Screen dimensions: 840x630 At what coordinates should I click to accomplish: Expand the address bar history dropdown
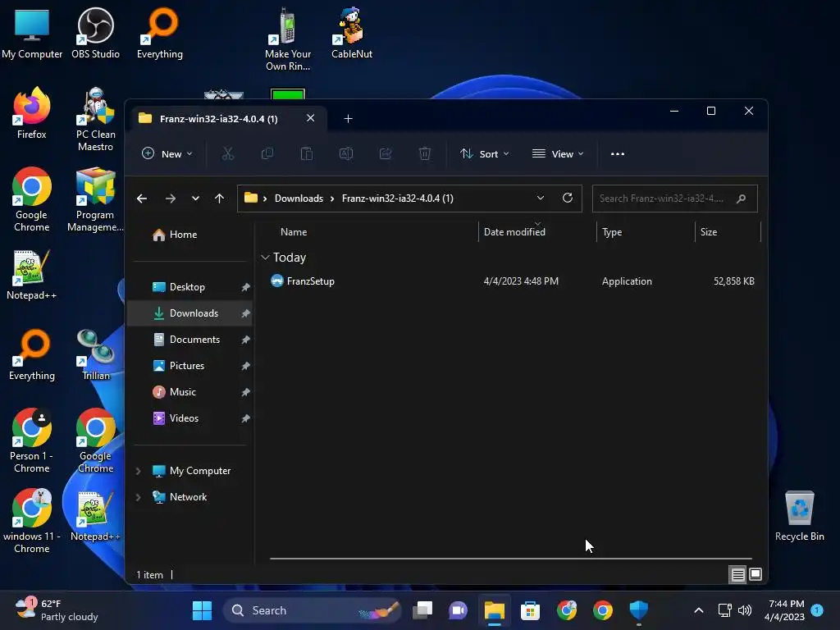(x=541, y=199)
